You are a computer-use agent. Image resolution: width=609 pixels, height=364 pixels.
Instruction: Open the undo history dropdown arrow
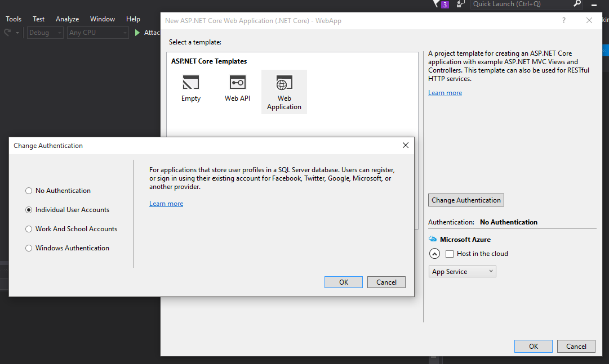[17, 33]
